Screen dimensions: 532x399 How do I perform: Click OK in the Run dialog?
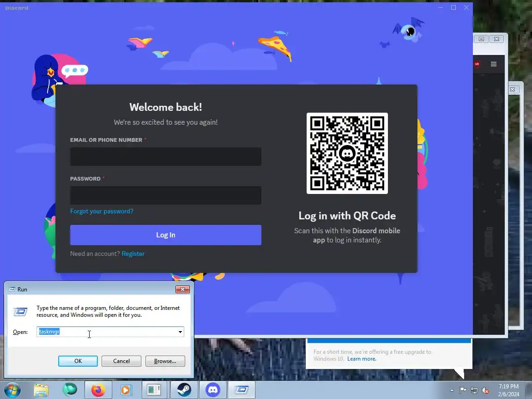78,361
